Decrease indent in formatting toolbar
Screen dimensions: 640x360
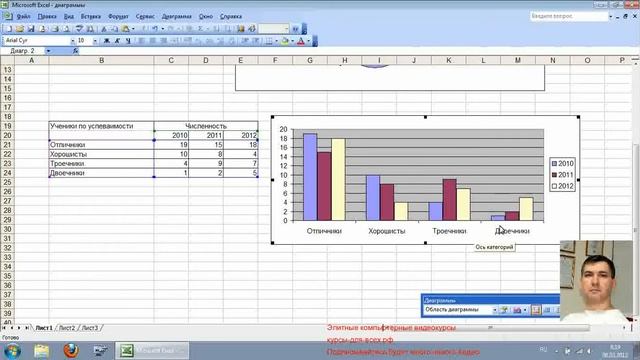click(245, 40)
